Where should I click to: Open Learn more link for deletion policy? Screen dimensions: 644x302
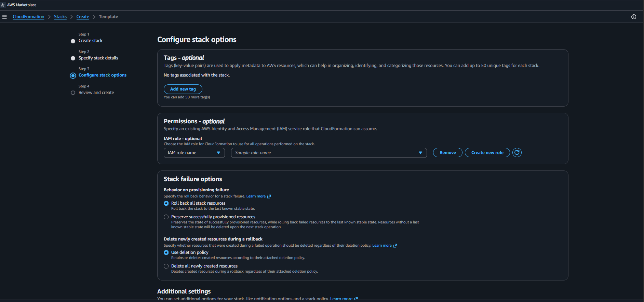point(385,246)
